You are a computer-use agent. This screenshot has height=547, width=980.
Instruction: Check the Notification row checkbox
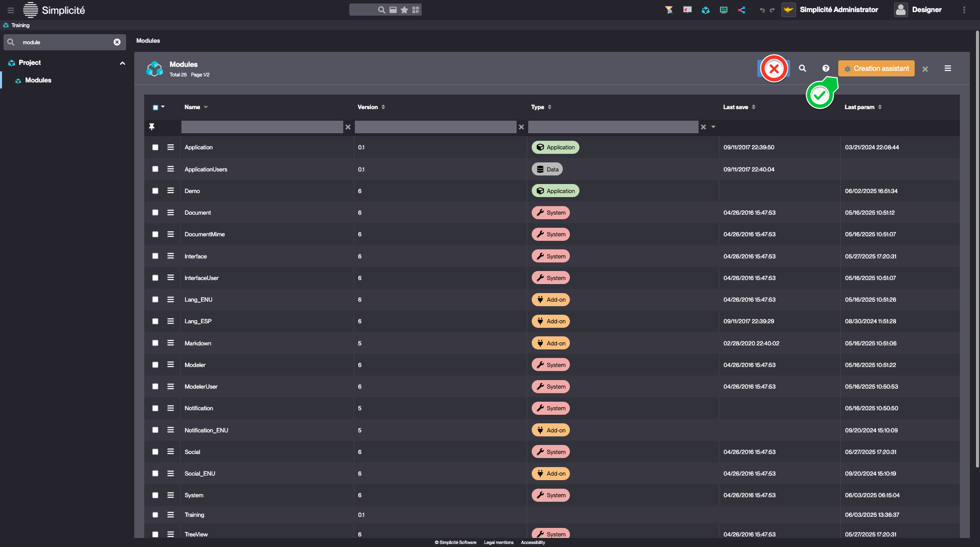click(x=155, y=408)
